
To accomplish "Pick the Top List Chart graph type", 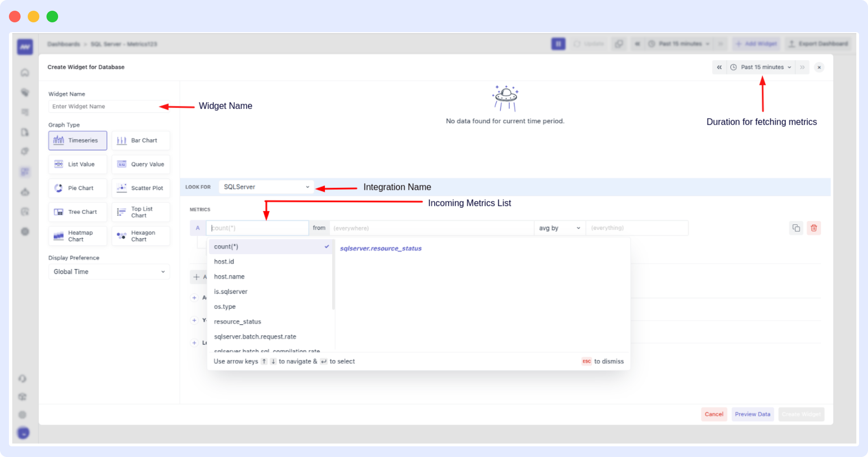I will tap(141, 212).
